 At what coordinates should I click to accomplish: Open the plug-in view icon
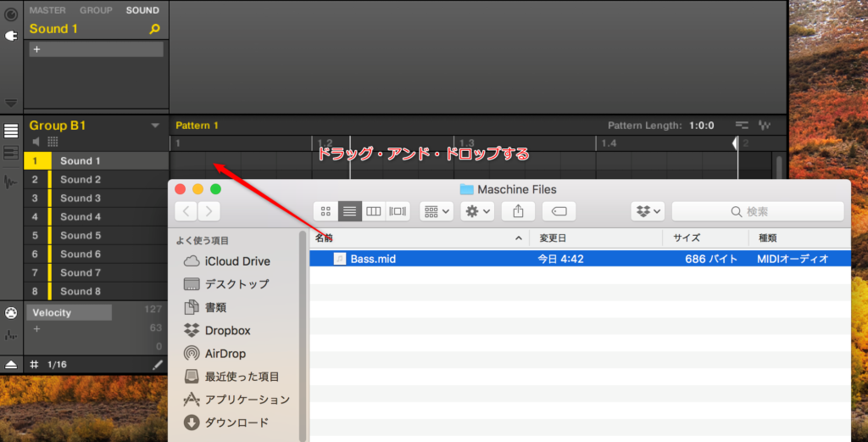[x=11, y=36]
